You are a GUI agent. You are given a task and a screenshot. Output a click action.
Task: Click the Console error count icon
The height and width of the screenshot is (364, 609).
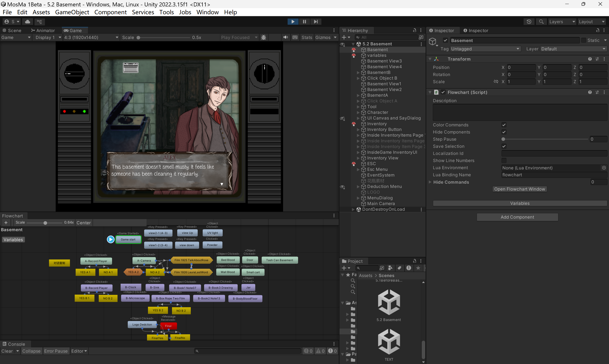click(x=332, y=351)
